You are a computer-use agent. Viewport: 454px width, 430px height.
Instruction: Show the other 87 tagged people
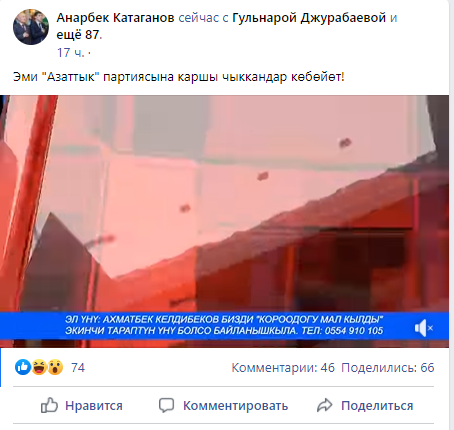[x=78, y=34]
